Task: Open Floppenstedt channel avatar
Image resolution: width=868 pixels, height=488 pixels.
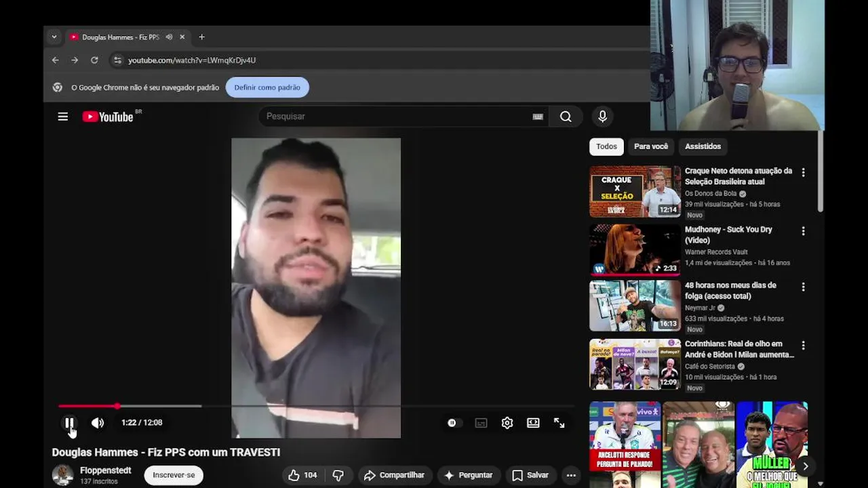Action: pyautogui.click(x=63, y=475)
